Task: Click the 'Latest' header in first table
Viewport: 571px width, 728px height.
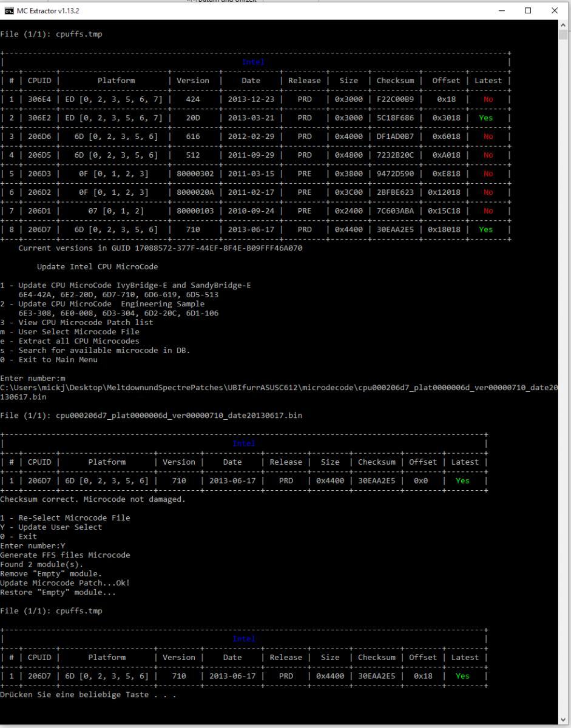Action: coord(488,81)
